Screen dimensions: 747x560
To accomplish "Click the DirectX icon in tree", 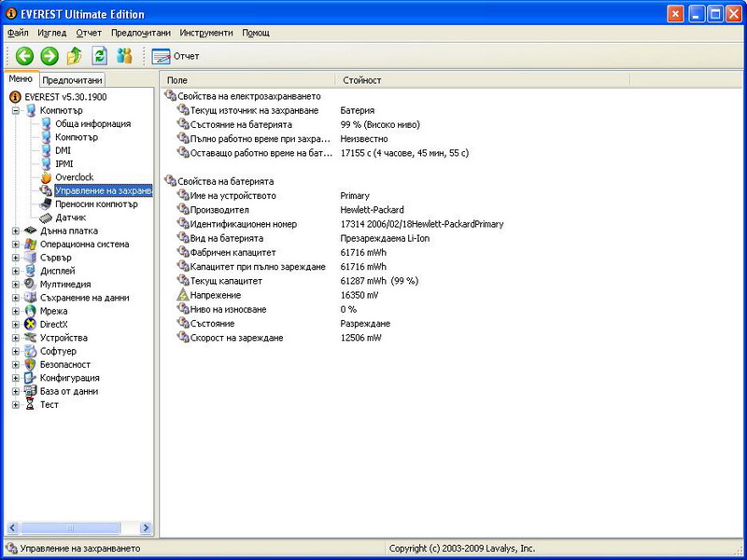I will pos(30,324).
